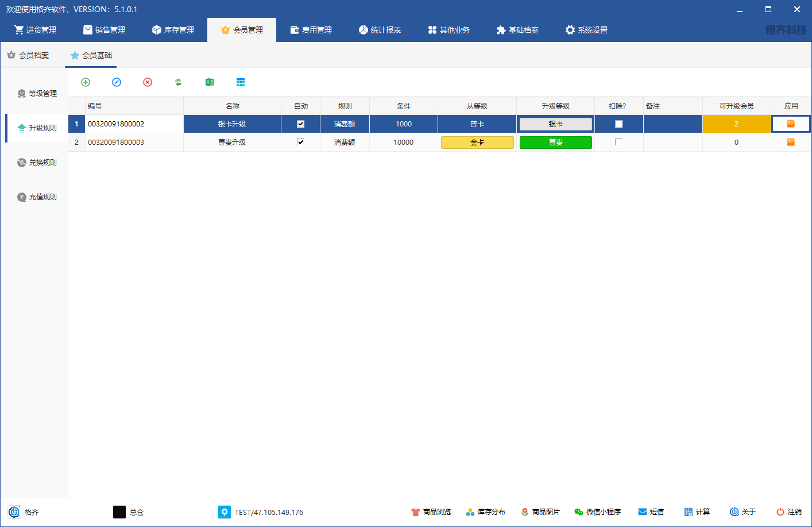Open 商品浏览 from status bar

[x=431, y=512]
